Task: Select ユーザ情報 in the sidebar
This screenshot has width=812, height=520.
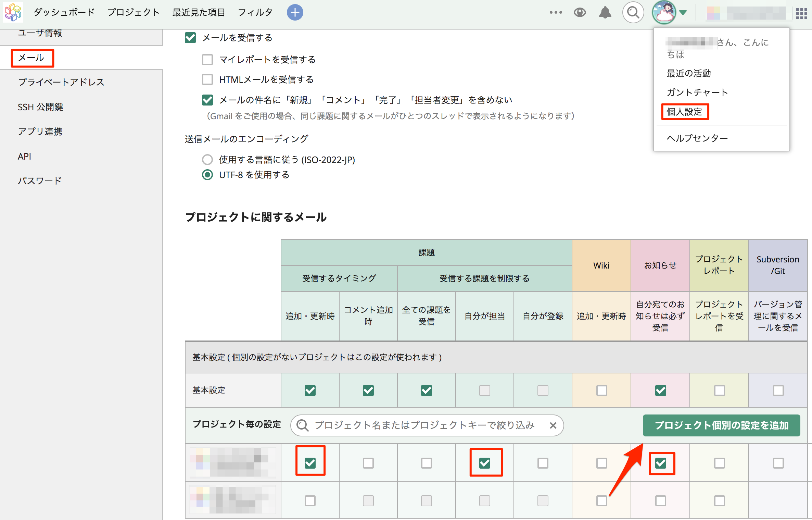Action: point(40,33)
